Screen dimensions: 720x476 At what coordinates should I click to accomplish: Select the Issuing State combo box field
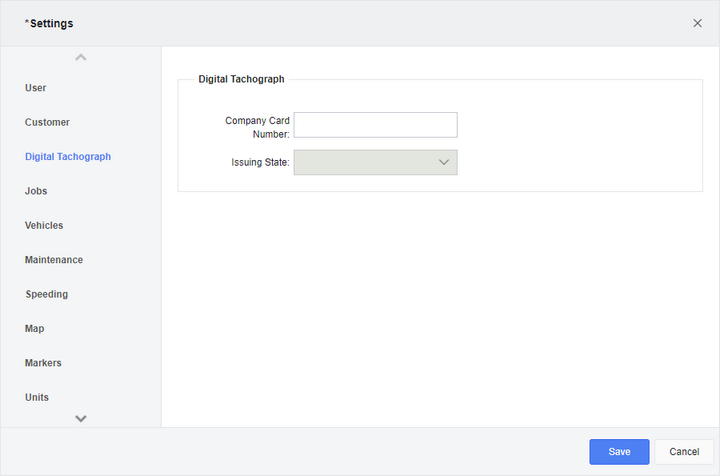[375, 162]
